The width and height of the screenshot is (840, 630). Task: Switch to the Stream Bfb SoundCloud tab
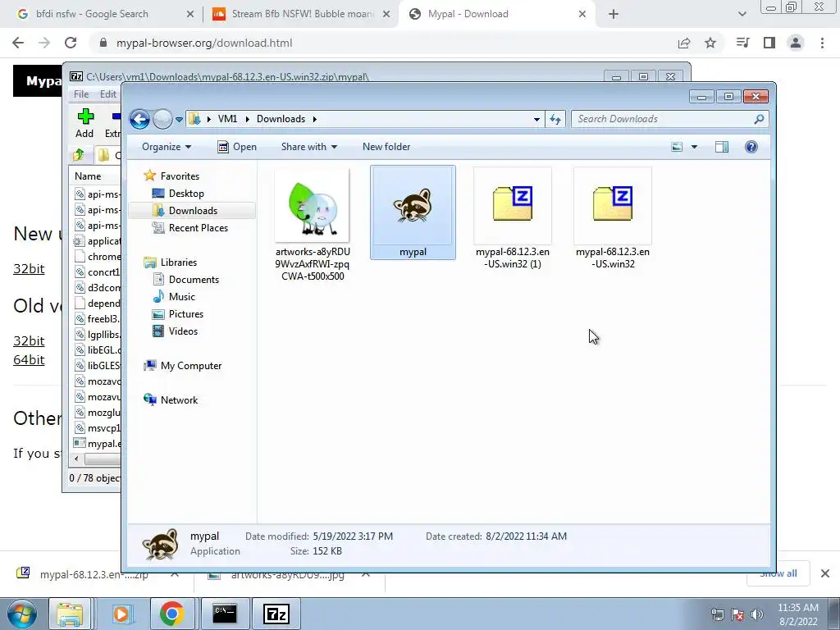tap(302, 14)
